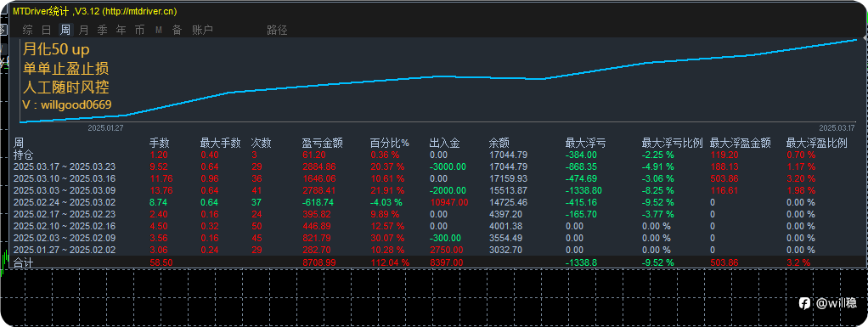Click withdrawal value -2000.00
The height and width of the screenshot is (327, 868).
point(448,190)
